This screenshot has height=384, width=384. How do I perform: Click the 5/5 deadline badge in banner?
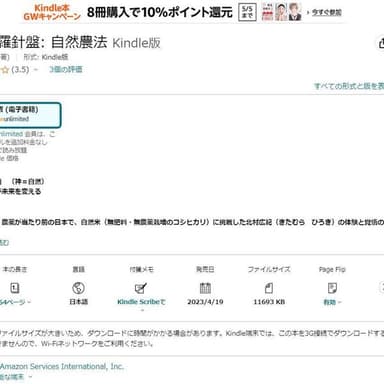click(247, 12)
